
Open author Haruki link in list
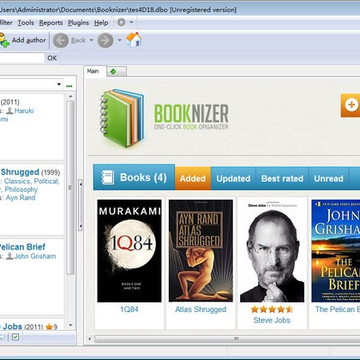pyautogui.click(x=24, y=111)
